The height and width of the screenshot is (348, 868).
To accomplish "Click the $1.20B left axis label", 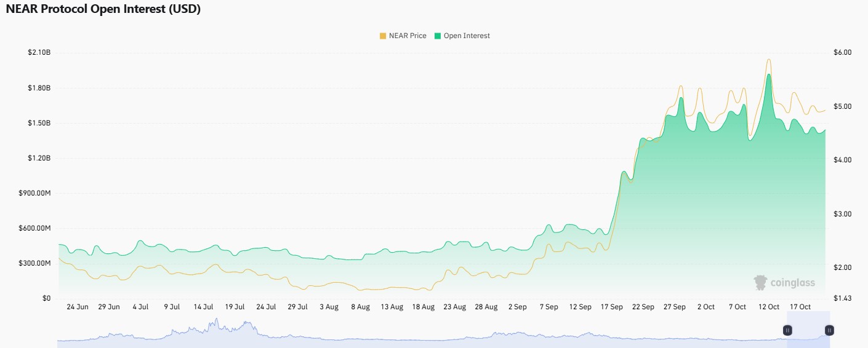I will tap(39, 158).
